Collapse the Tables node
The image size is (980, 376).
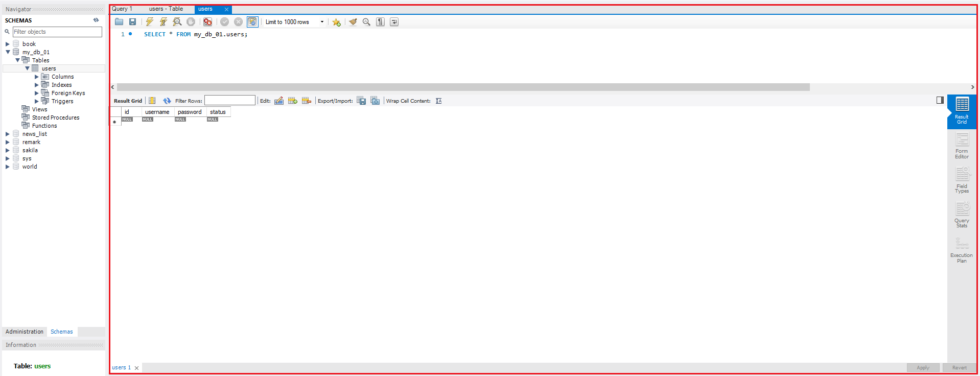pyautogui.click(x=17, y=60)
